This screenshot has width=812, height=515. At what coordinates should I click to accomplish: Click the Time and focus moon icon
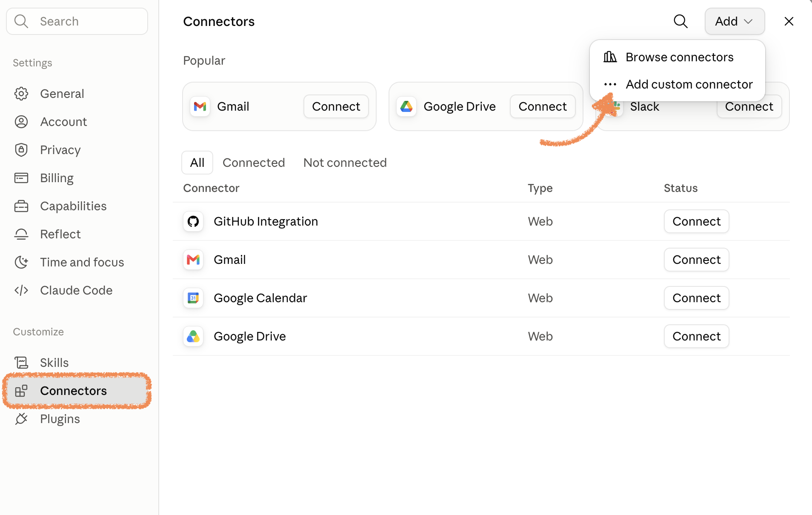click(21, 262)
